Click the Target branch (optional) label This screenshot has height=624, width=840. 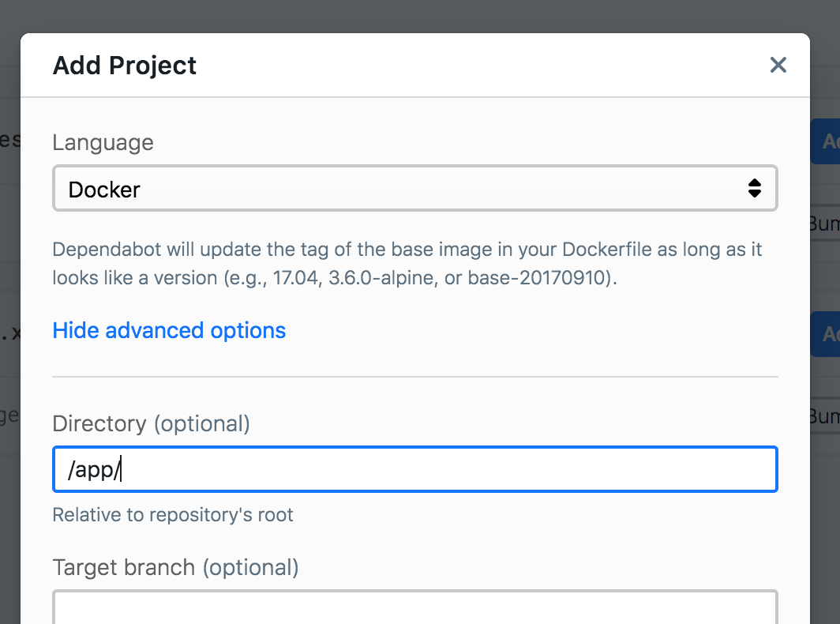pyautogui.click(x=176, y=567)
